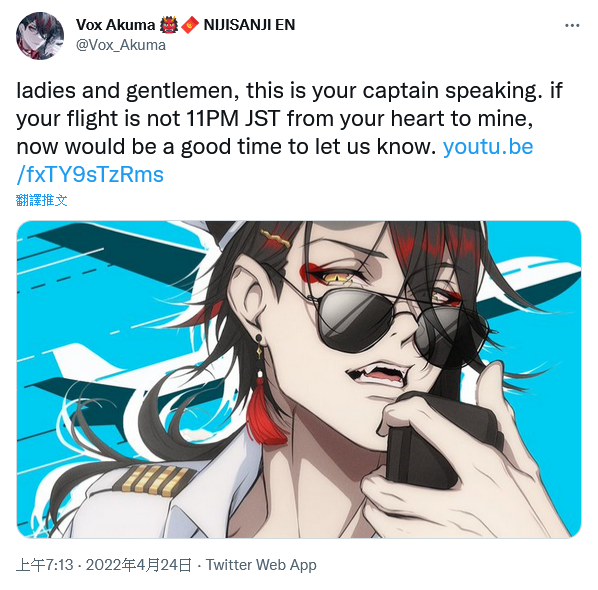Viewport: 598px width, 590px height.
Task: Visit the @Vox_Akuma handle link
Action: click(121, 45)
